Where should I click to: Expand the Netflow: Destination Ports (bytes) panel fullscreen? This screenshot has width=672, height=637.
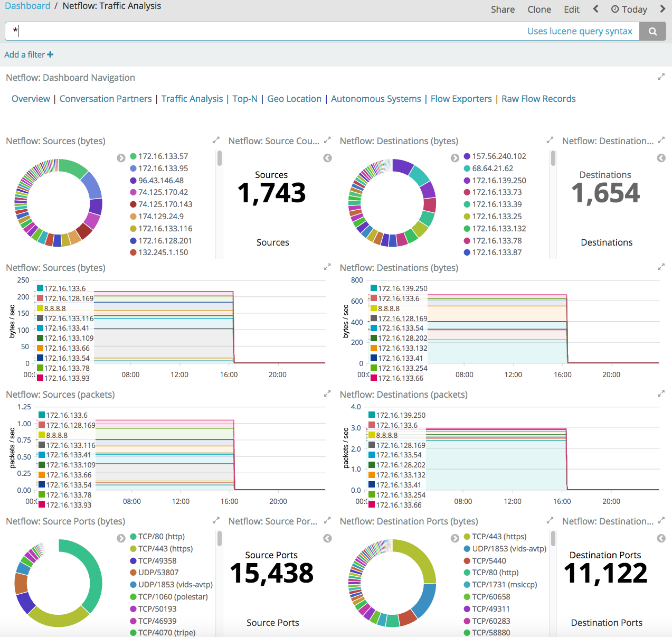click(x=550, y=520)
